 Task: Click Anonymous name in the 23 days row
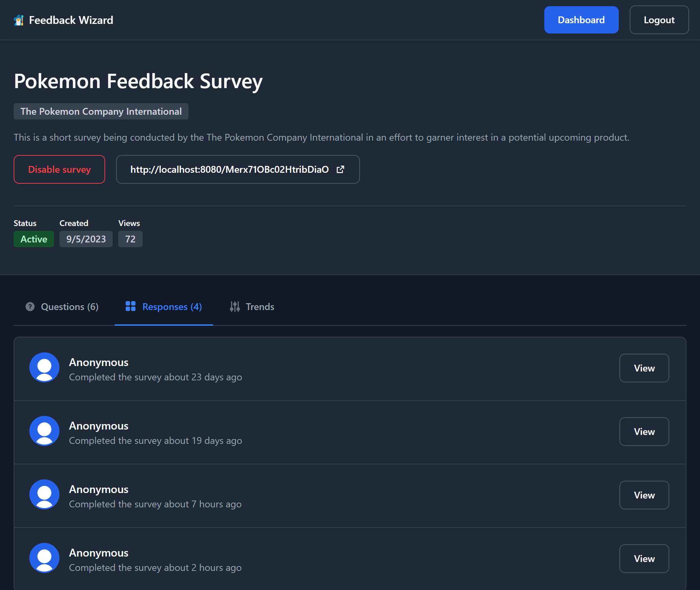coord(99,362)
